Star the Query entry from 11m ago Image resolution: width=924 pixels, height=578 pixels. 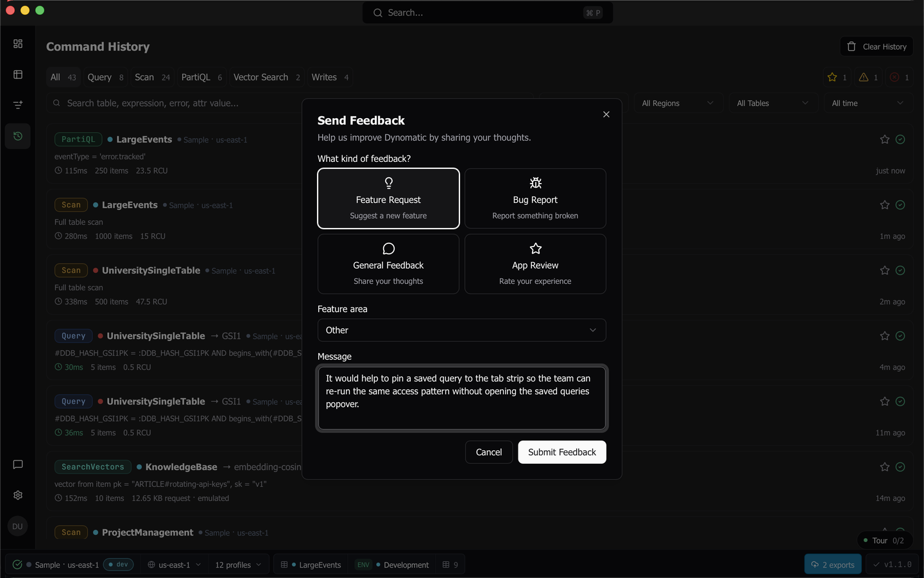[x=885, y=401]
